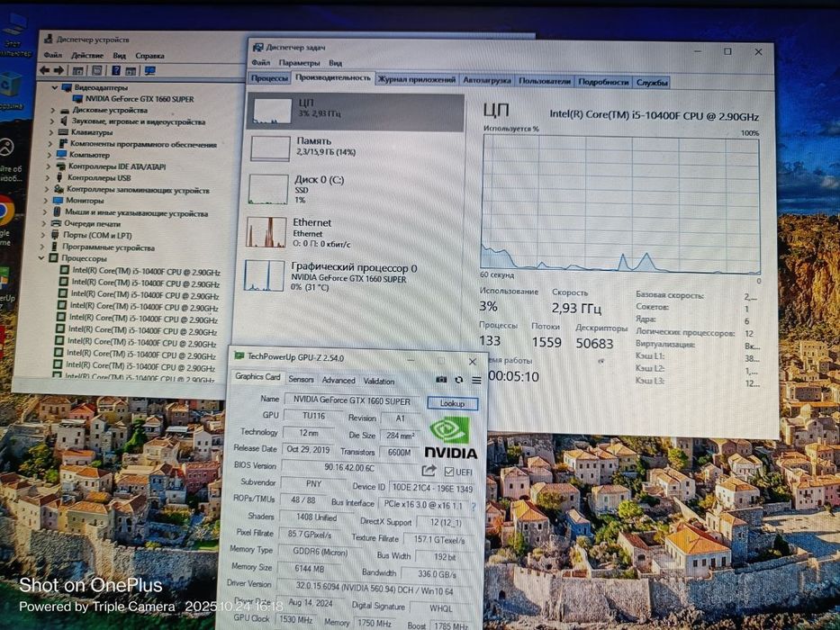The width and height of the screenshot is (840, 630).
Task: Click the blue help question-mark toolbar icon
Action: click(x=116, y=70)
